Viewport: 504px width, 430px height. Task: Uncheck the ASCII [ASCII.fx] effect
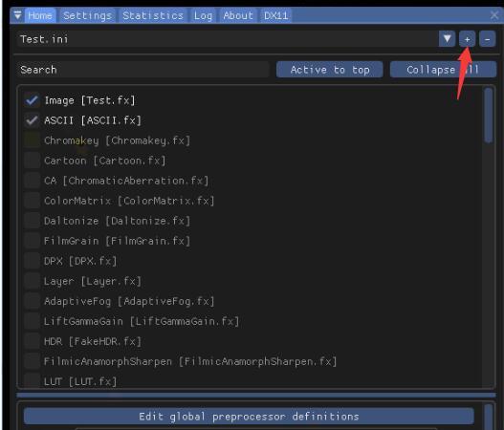[x=32, y=120]
